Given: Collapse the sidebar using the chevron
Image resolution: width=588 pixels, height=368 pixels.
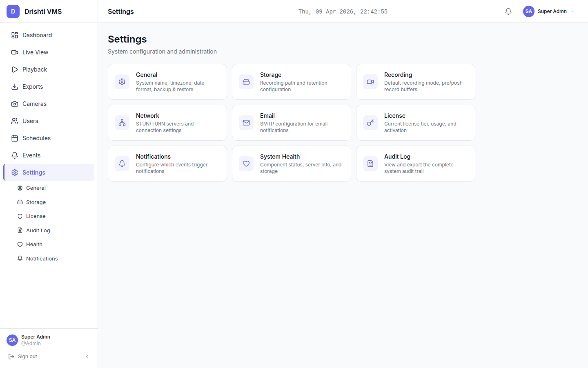Looking at the screenshot, I should click(x=87, y=356).
